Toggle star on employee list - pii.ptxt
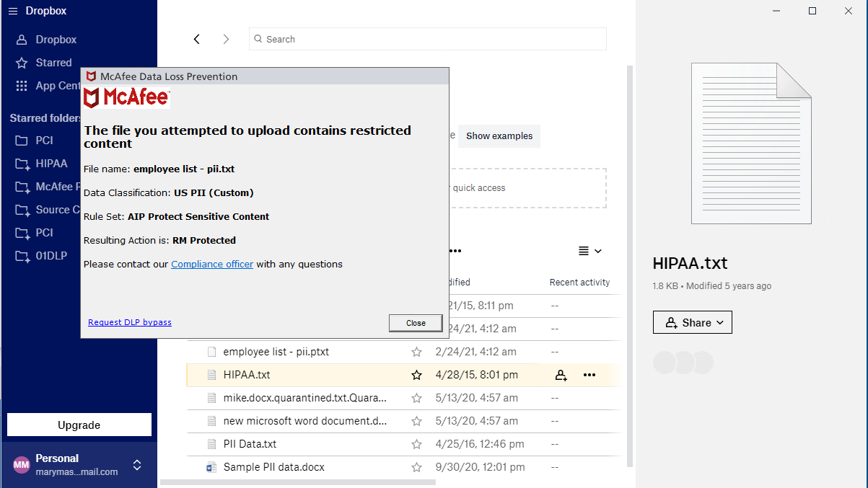This screenshot has height=488, width=868. (416, 352)
